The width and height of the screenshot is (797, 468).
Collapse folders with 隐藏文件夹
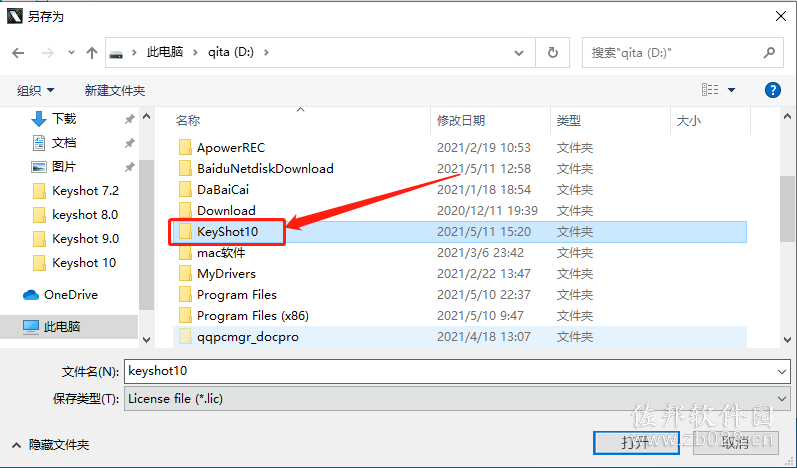51,445
